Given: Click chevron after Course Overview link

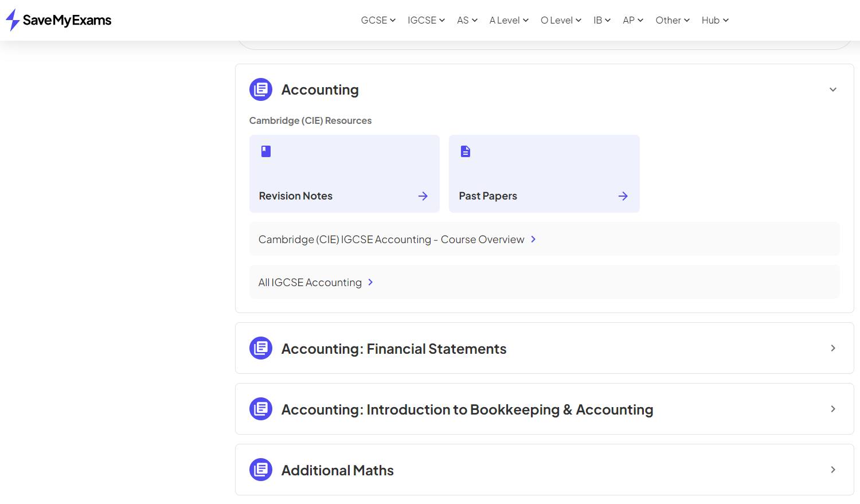Looking at the screenshot, I should (x=533, y=239).
